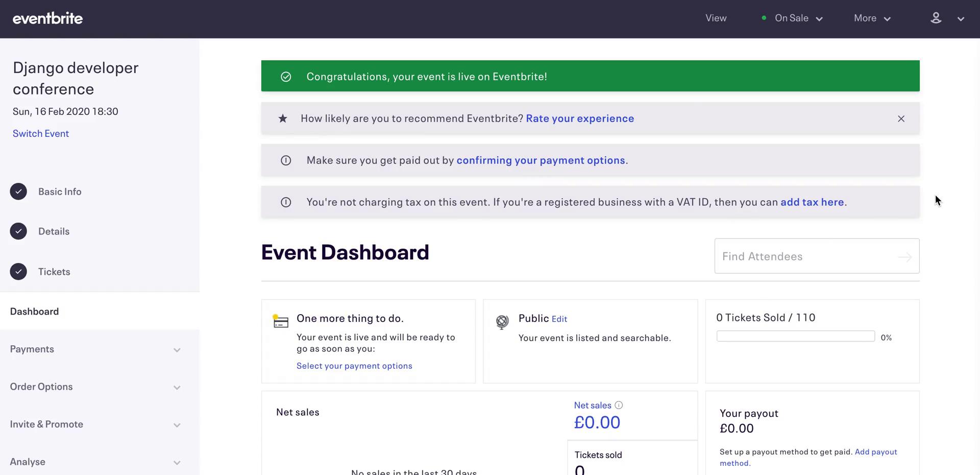Image resolution: width=980 pixels, height=475 pixels.
Task: Expand the Payments sidebar section
Action: coord(100,349)
